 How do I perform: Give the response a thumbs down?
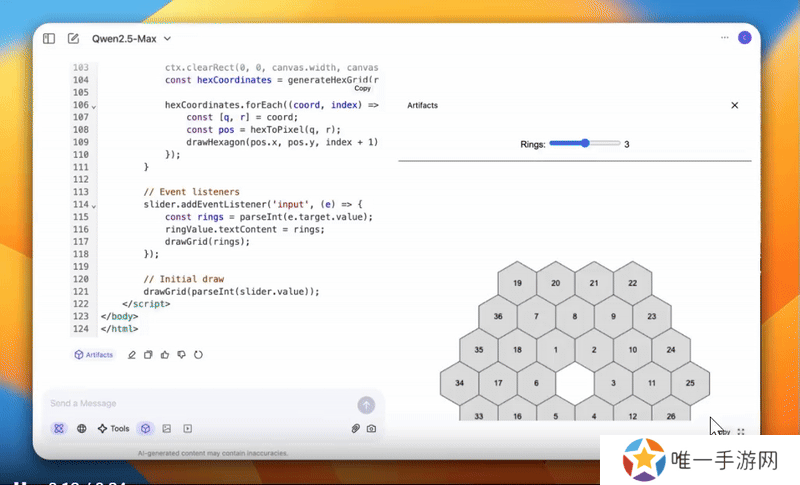[x=181, y=355]
